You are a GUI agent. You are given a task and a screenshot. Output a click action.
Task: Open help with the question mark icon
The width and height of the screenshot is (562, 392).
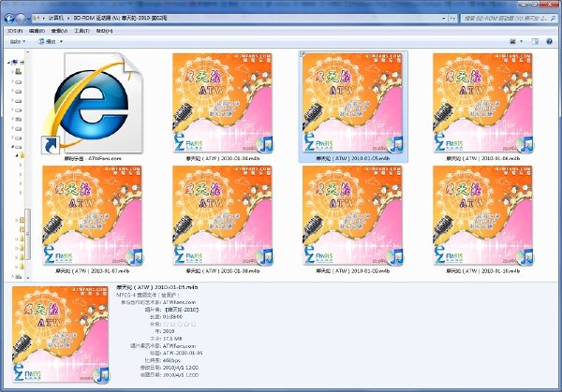click(549, 41)
